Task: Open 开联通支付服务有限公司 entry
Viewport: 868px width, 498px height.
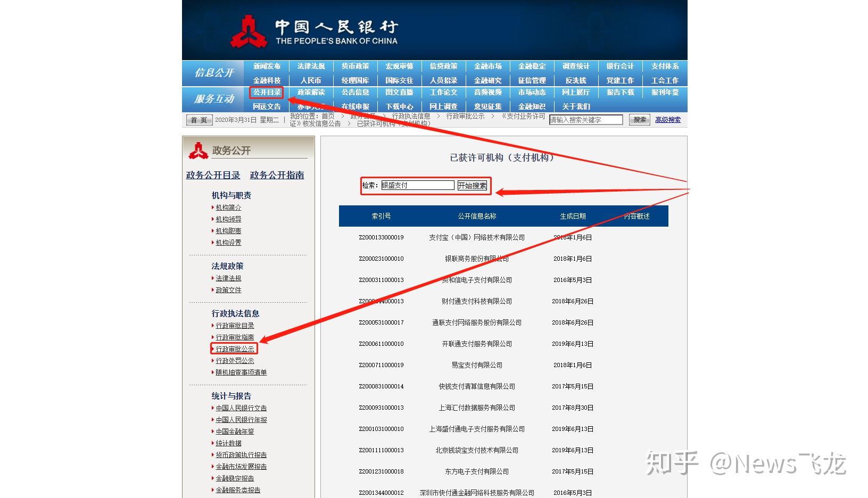Action: [x=477, y=344]
